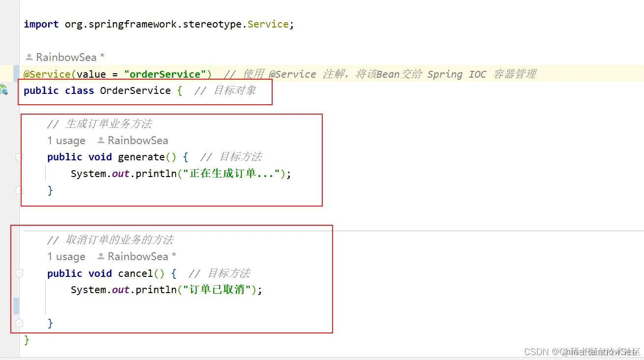Screen dimensions: 644x360
Task: Click the fold end marker of cancel()
Action: tap(19, 323)
